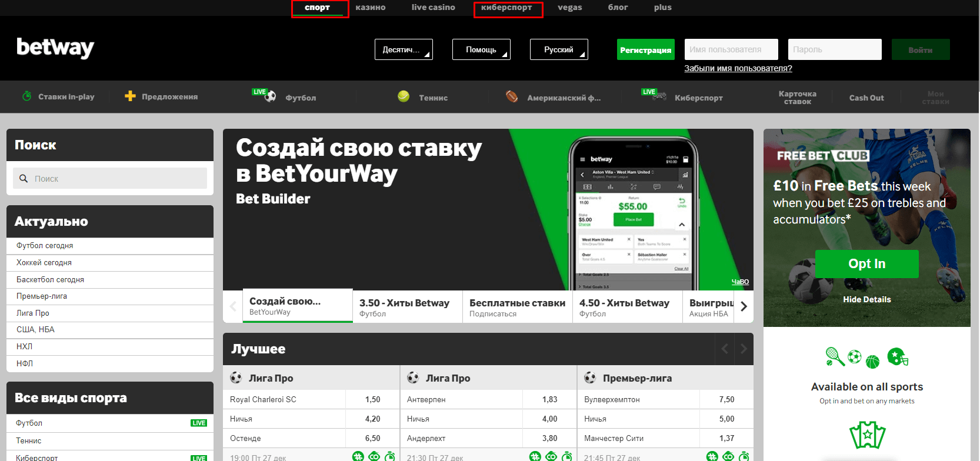Click next arrow on promo carousel tabs

(744, 306)
